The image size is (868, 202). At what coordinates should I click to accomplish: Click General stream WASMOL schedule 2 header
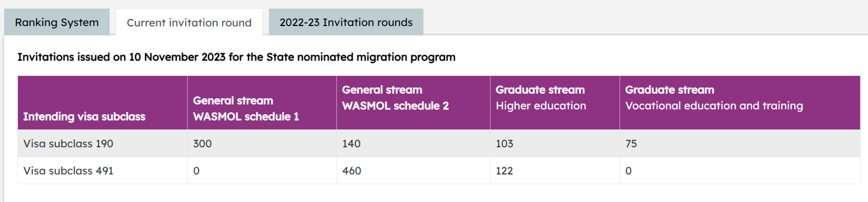[395, 97]
